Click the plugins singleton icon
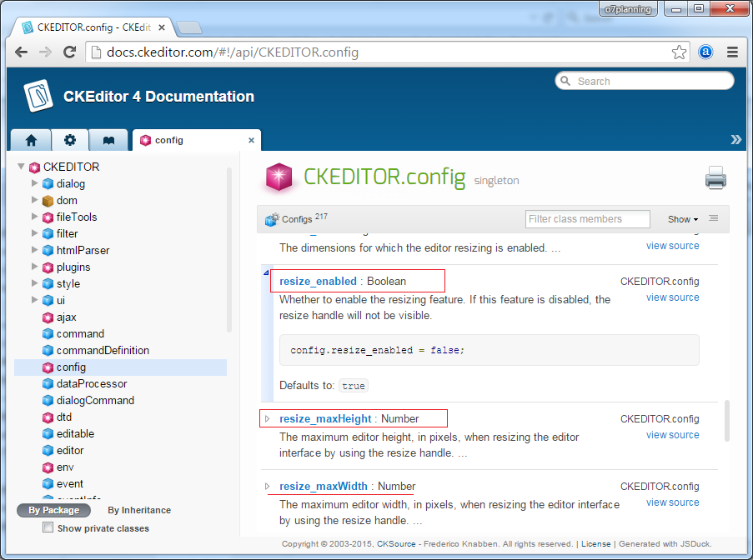The image size is (753, 560). tap(48, 267)
